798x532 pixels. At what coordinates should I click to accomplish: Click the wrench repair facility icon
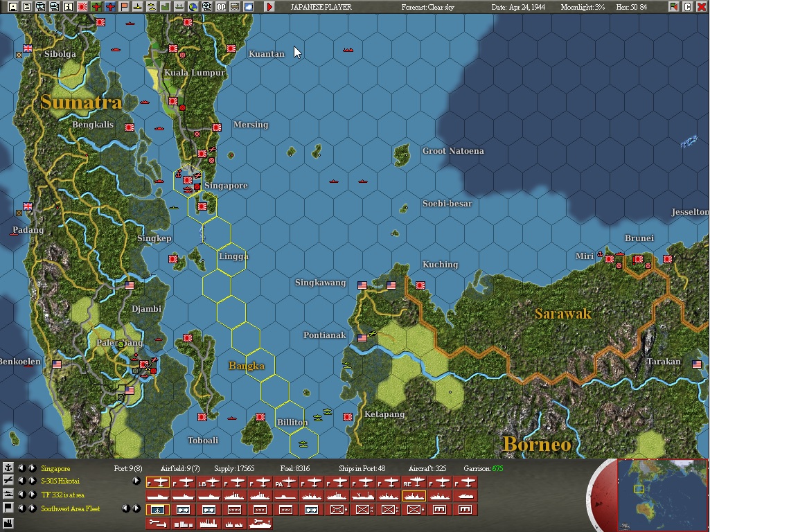pyautogui.click(x=158, y=524)
